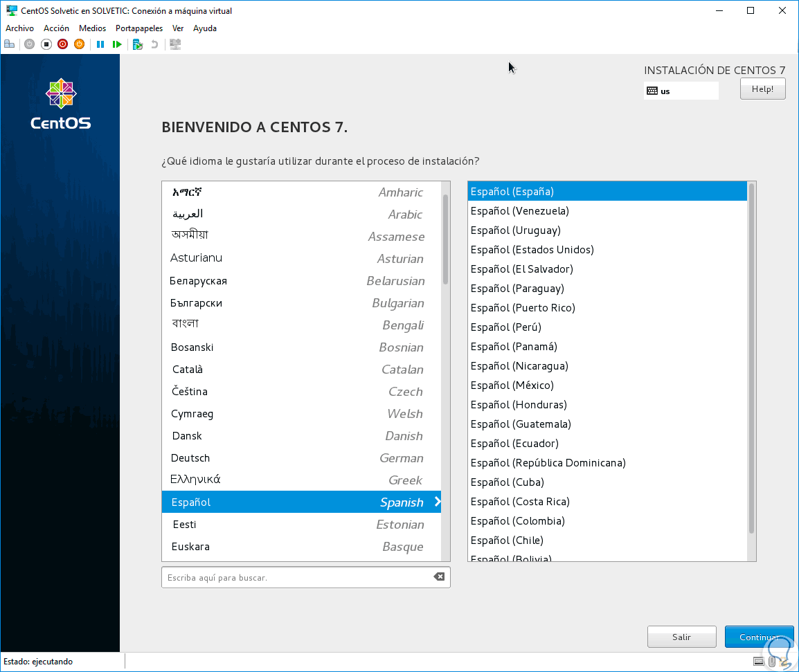Viewport: 799px width, 672px height.
Task: Select Español (Estados Unidos) locale
Action: click(x=607, y=250)
